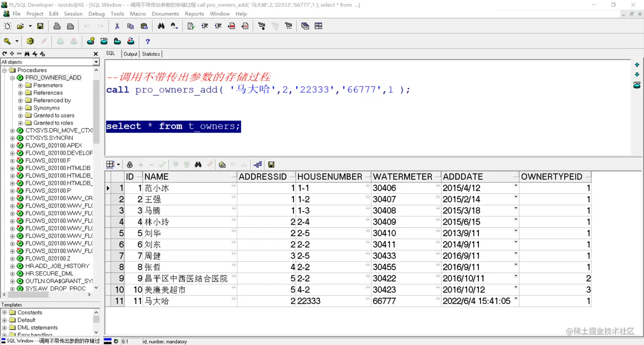Screen dimensions: 644x345
Task: Switch to the Statistics tab
Action: (151, 54)
